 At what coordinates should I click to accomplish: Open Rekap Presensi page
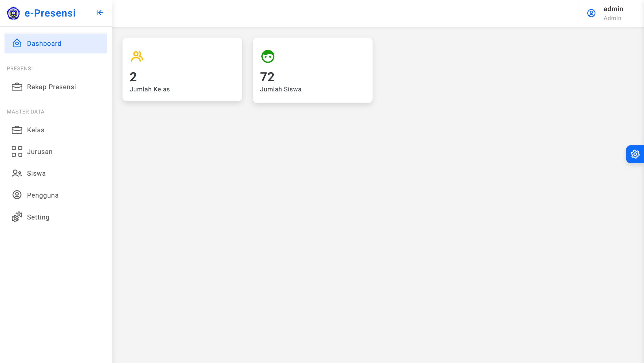click(51, 87)
